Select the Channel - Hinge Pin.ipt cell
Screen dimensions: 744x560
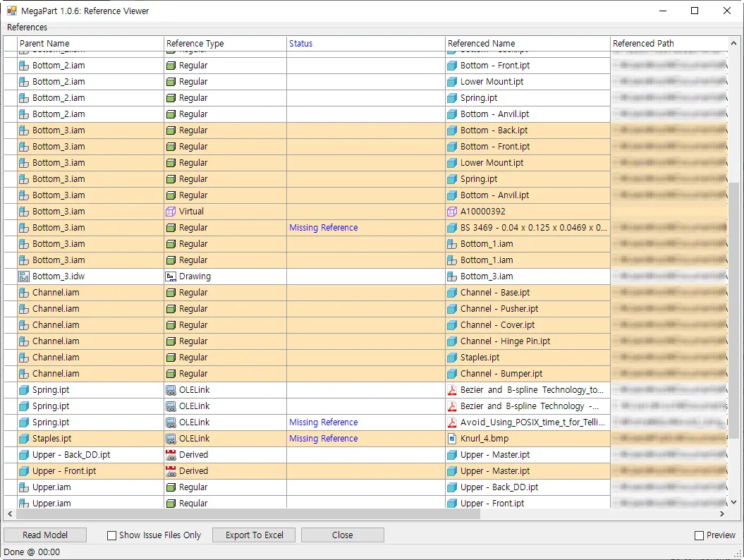coord(527,341)
